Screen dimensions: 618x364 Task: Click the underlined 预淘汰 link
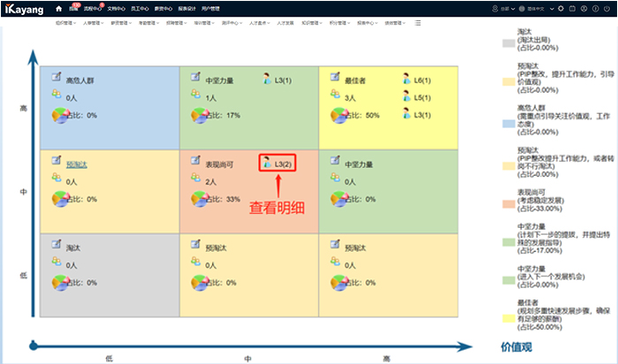(x=78, y=164)
